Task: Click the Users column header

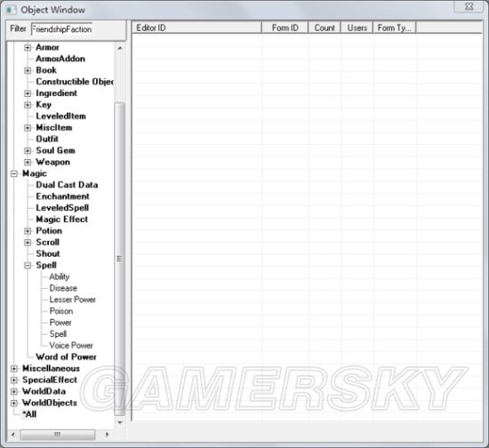Action: tap(357, 28)
